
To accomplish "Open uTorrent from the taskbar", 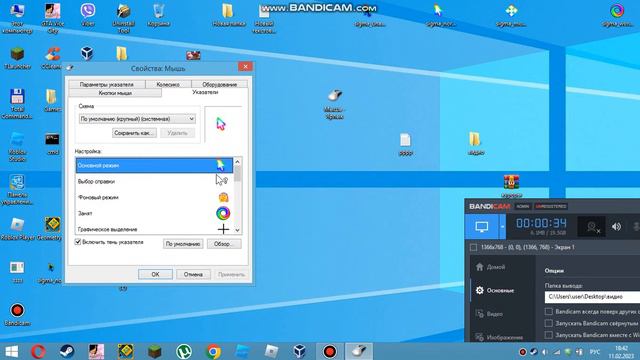I will click(x=184, y=351).
